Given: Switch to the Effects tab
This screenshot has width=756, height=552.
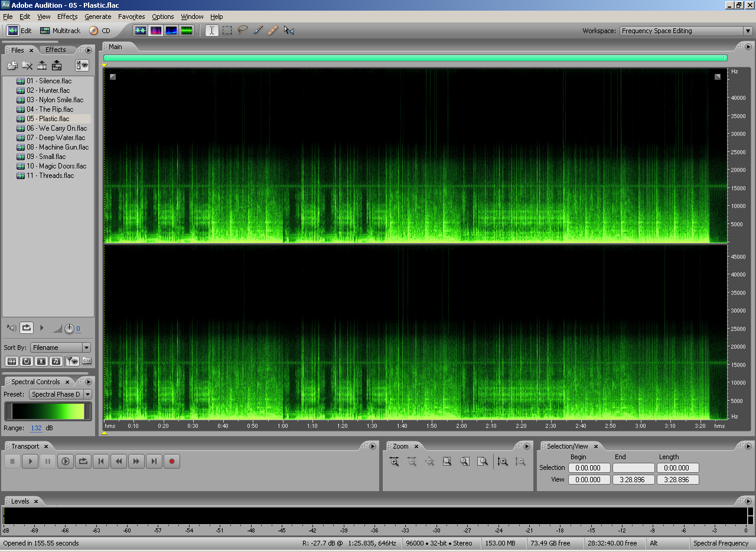Looking at the screenshot, I should (x=56, y=50).
